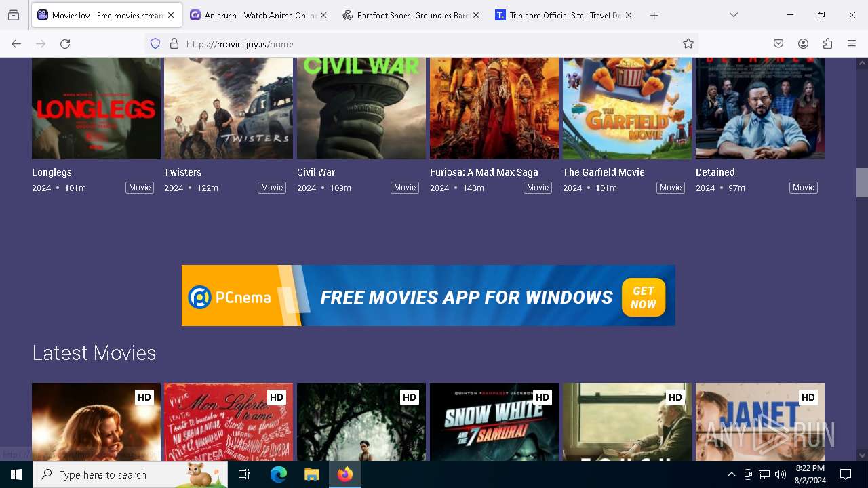Open the network status tray icon
The width and height of the screenshot is (868, 488).
764,474
